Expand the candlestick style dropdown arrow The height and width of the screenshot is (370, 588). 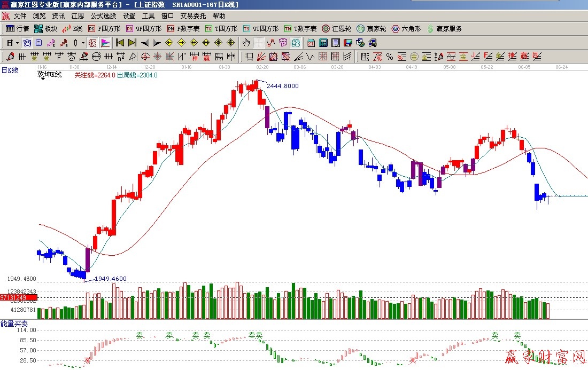(x=82, y=43)
